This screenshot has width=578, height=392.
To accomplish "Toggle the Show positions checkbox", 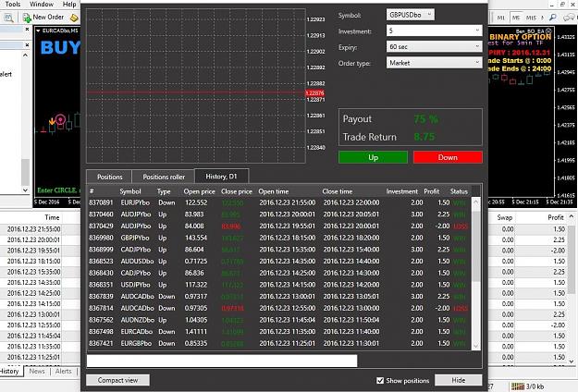I will (x=380, y=380).
